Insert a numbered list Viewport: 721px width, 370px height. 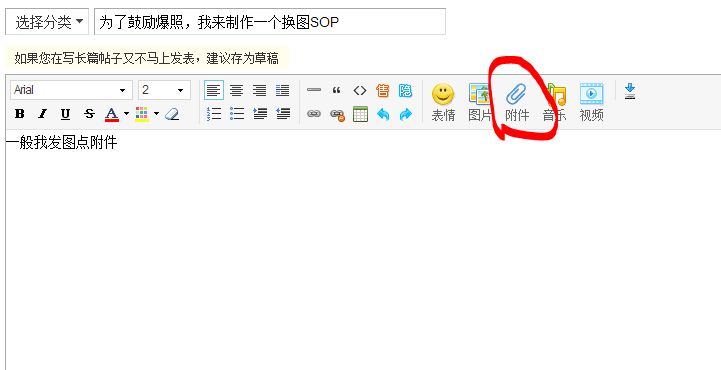tap(214, 114)
